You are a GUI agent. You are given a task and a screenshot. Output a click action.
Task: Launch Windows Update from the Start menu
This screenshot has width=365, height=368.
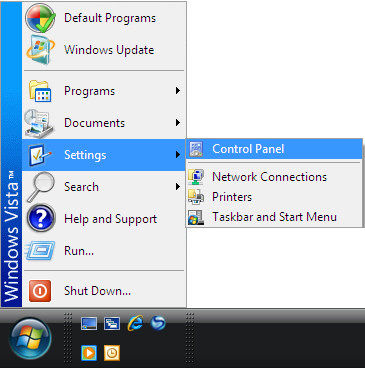pyautogui.click(x=104, y=50)
